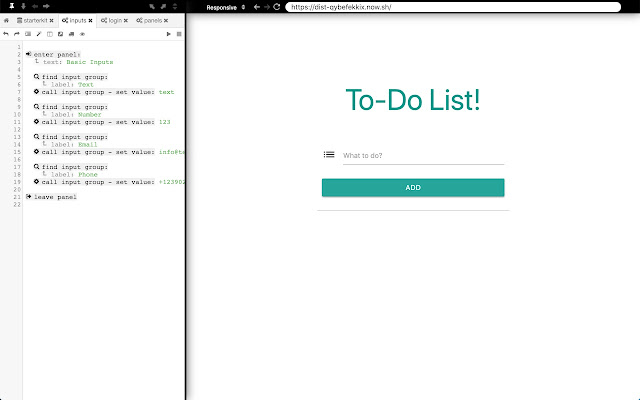The height and width of the screenshot is (400, 640).
Task: Click the label value 'Phone'
Action: pos(88,175)
